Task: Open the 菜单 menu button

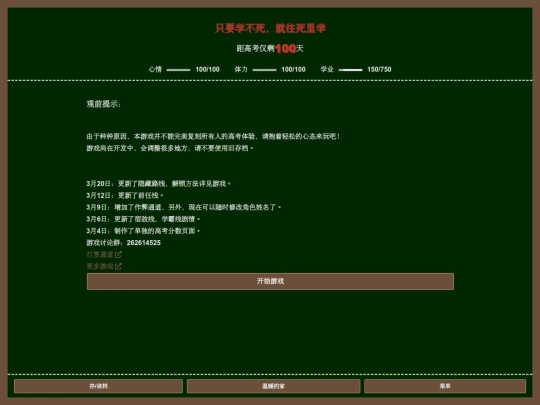Action: pos(445,386)
